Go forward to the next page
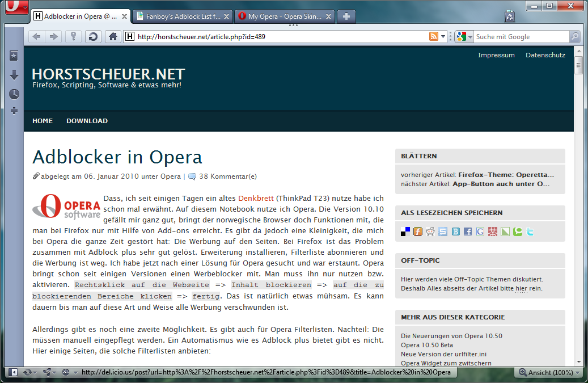 tap(54, 36)
